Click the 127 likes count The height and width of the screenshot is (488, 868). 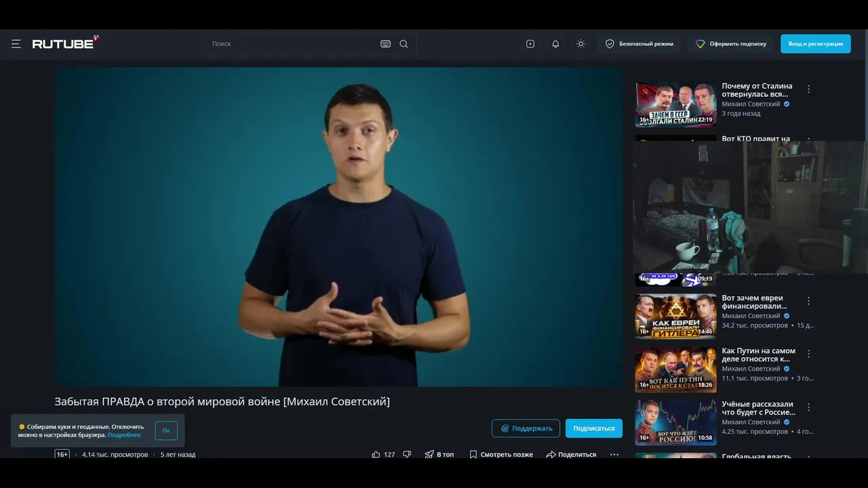pos(389,455)
